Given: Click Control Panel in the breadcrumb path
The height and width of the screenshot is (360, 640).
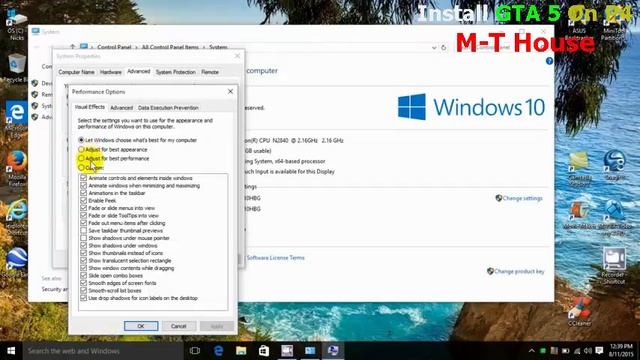Looking at the screenshot, I should coord(114,47).
